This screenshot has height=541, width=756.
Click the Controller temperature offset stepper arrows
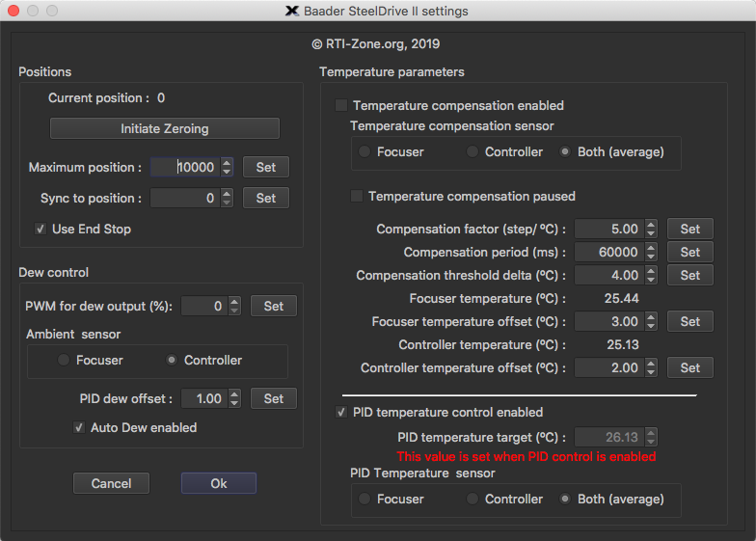click(x=651, y=368)
